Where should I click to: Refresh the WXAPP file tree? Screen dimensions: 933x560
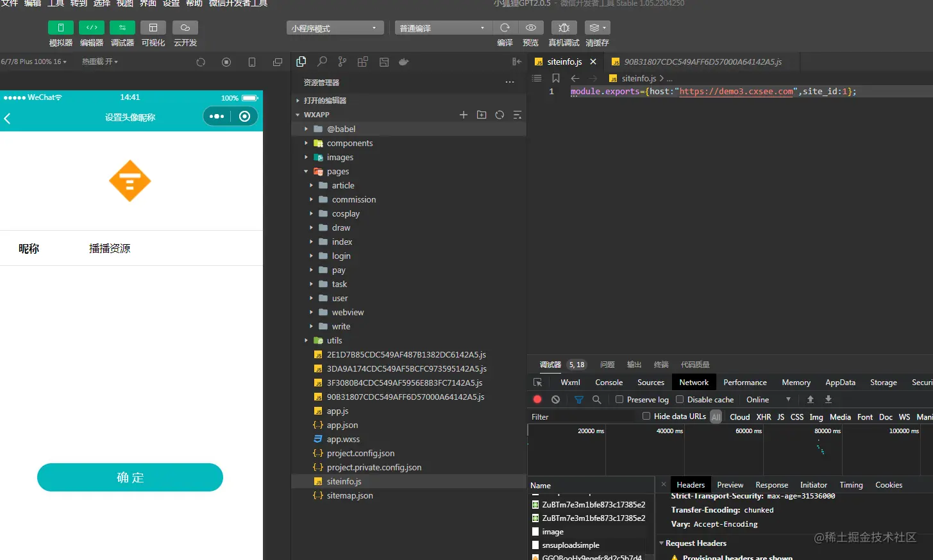(500, 115)
